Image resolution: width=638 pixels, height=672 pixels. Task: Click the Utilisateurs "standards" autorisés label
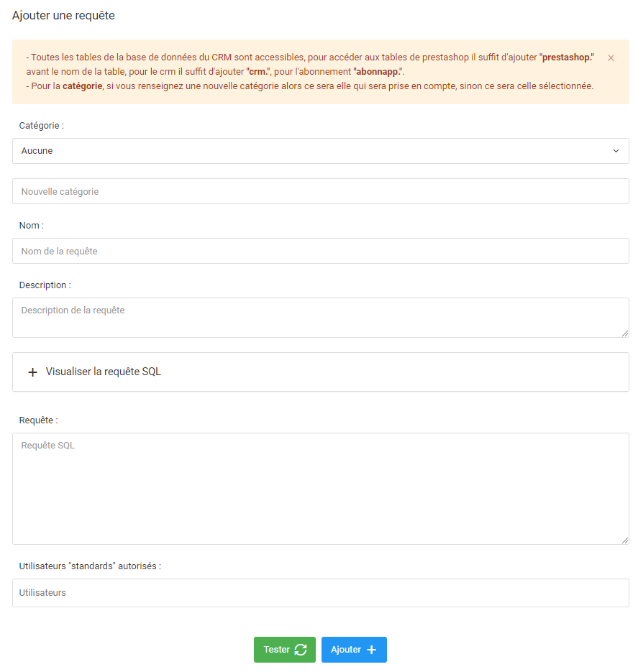pos(90,566)
